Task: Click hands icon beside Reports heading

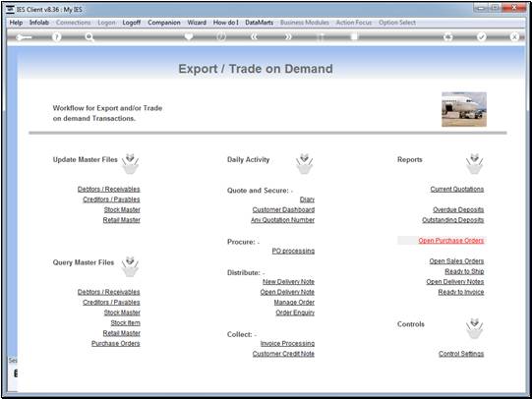Action: (x=474, y=164)
